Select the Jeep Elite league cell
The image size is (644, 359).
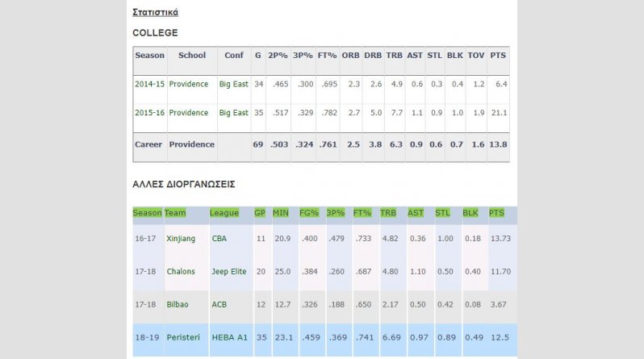click(228, 272)
